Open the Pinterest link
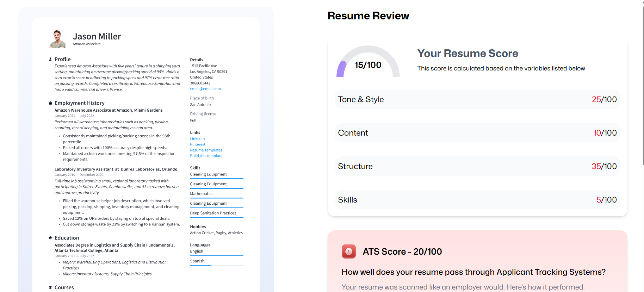Viewport: 644px width, 292px height. pos(198,144)
